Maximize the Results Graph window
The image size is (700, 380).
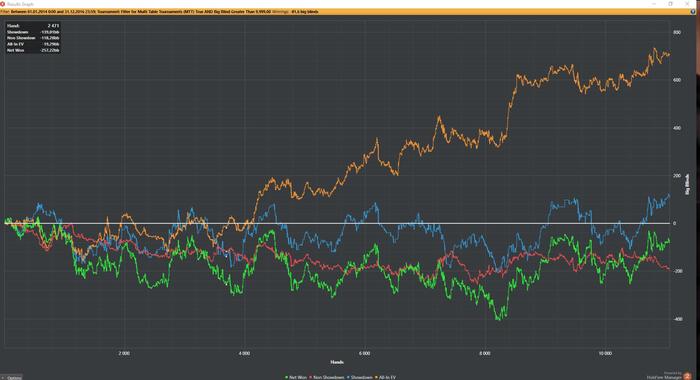tap(670, 4)
